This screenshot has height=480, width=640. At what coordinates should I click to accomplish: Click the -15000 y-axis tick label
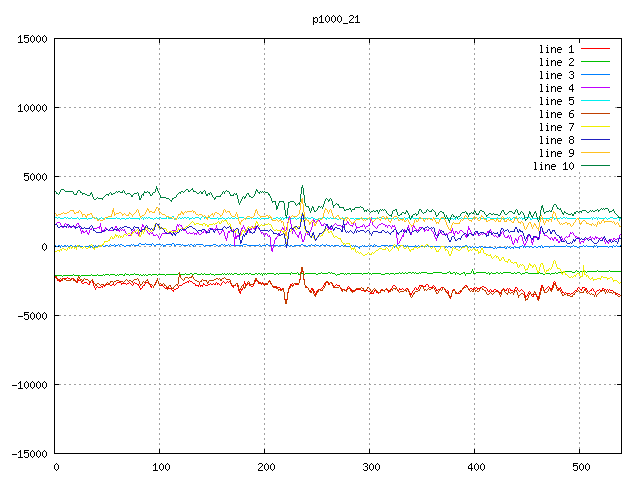pyautogui.click(x=27, y=453)
